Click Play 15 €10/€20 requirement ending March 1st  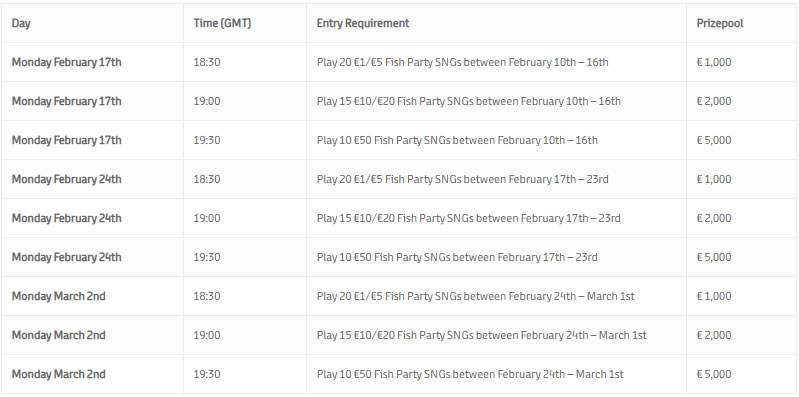(x=482, y=335)
